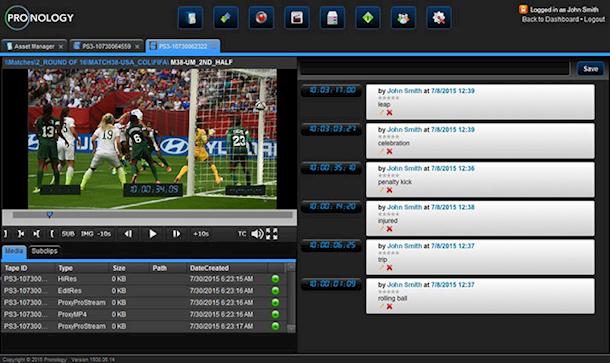The image size is (610, 363).
Task: Edit the penalty kick entry with pencil icon
Action: [x=381, y=190]
